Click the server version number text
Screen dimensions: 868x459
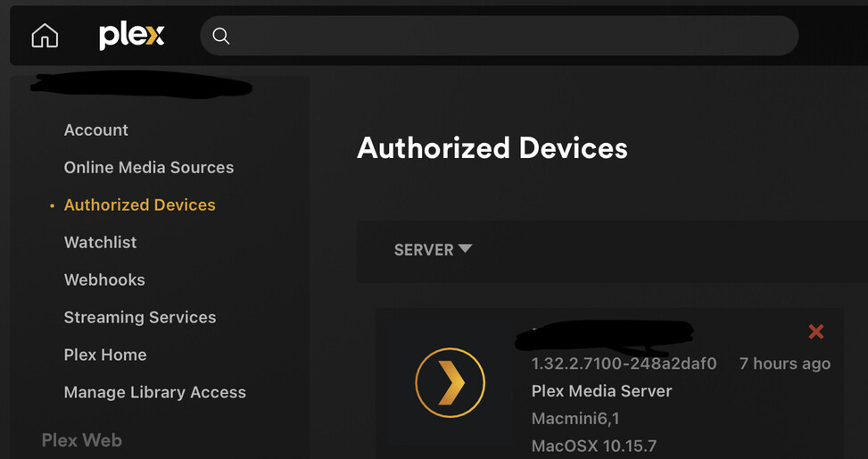[624, 363]
